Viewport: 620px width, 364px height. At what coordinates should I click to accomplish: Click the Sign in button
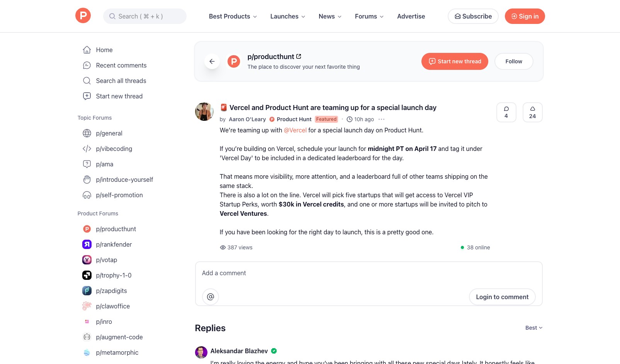[x=525, y=16]
